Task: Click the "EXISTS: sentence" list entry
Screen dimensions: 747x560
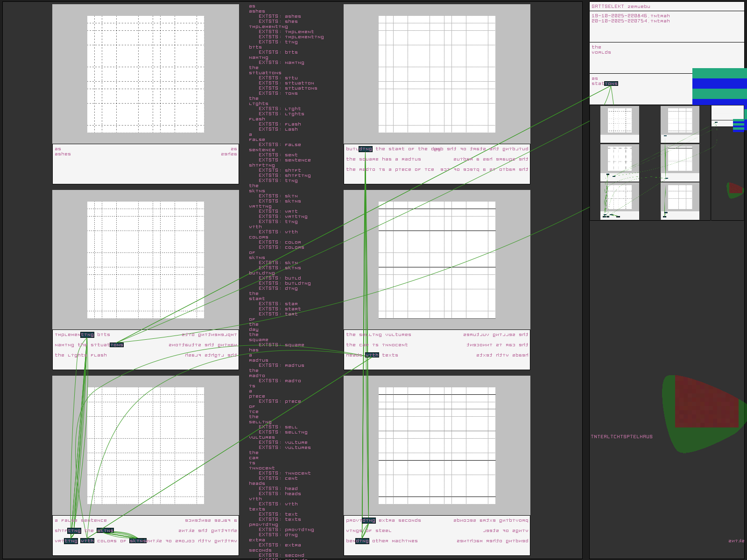Action: coord(284,160)
